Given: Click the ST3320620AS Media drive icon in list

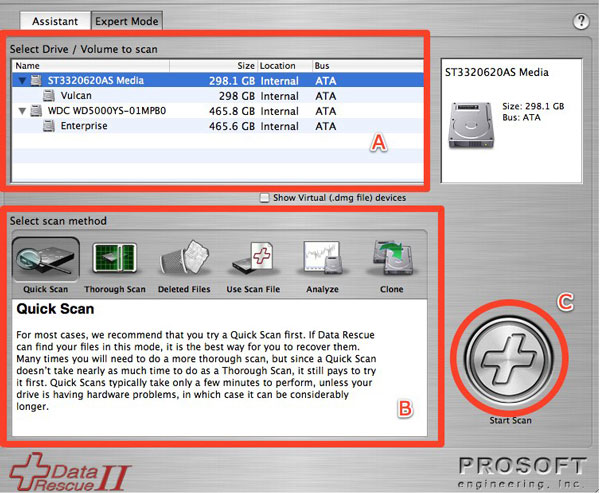Looking at the screenshot, I should [36, 80].
